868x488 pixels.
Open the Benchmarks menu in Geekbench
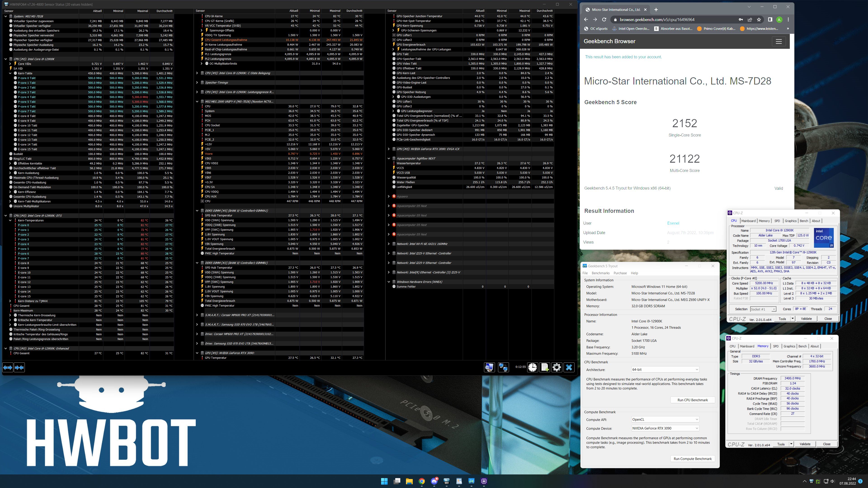click(600, 273)
